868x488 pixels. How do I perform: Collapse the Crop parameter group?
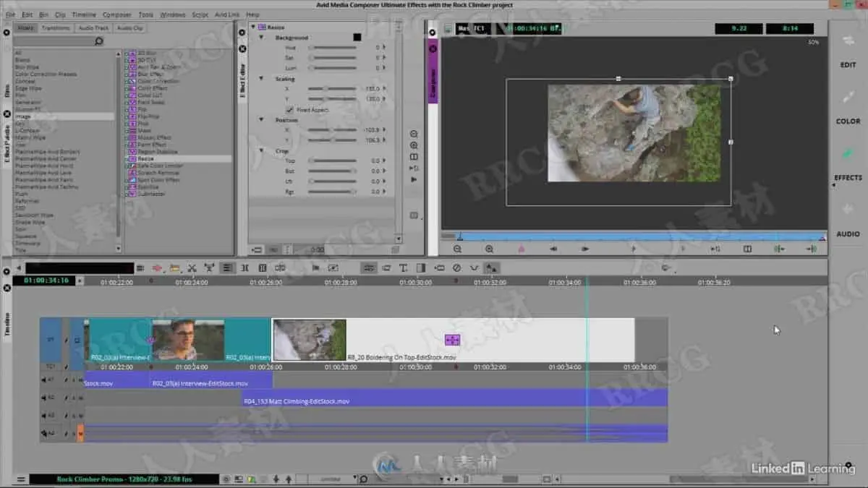click(261, 150)
